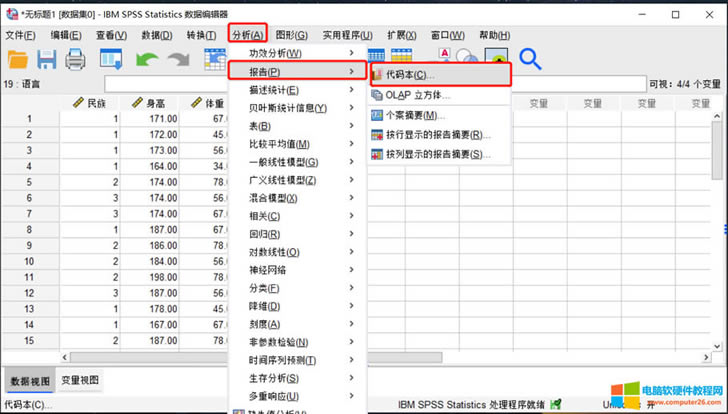Screen dimensions: 728x414
Task: Click the open folder toolbar icon
Action: tap(18, 60)
